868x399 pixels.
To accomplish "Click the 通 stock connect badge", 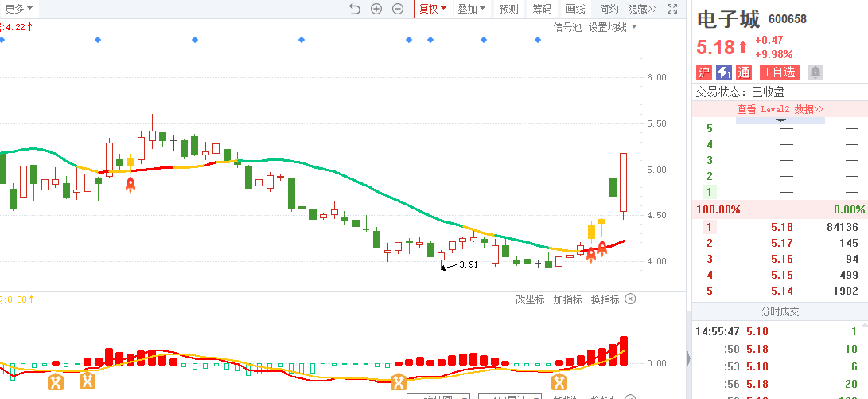I will click(x=743, y=72).
